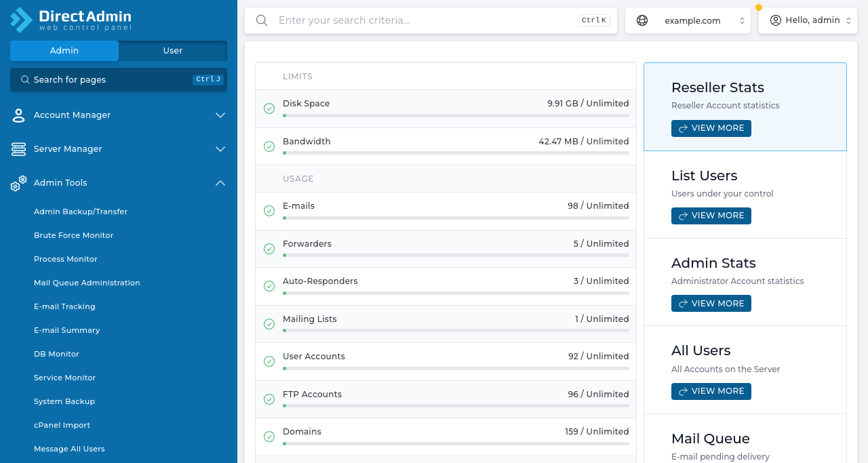Click VIEW MORE under Reseller Stats
Image resolution: width=868 pixels, height=463 pixels.
coord(711,128)
